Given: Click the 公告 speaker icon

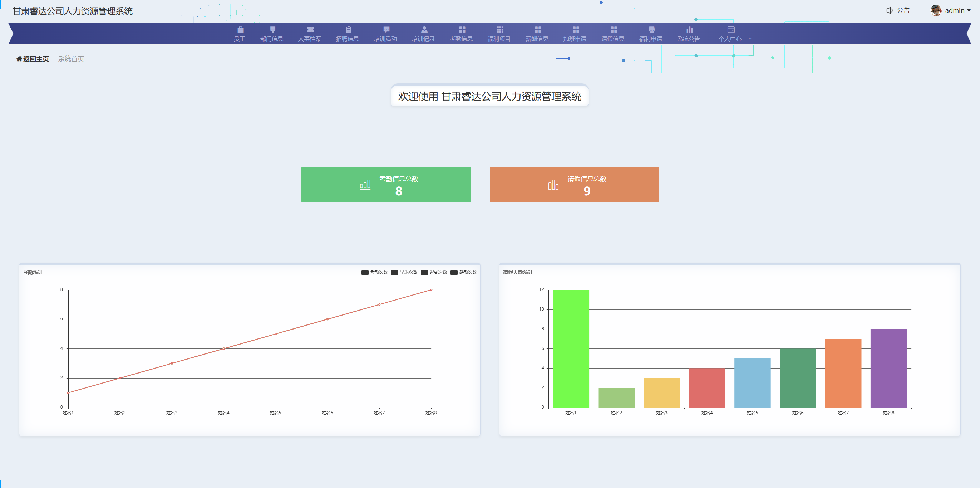Looking at the screenshot, I should click(889, 11).
